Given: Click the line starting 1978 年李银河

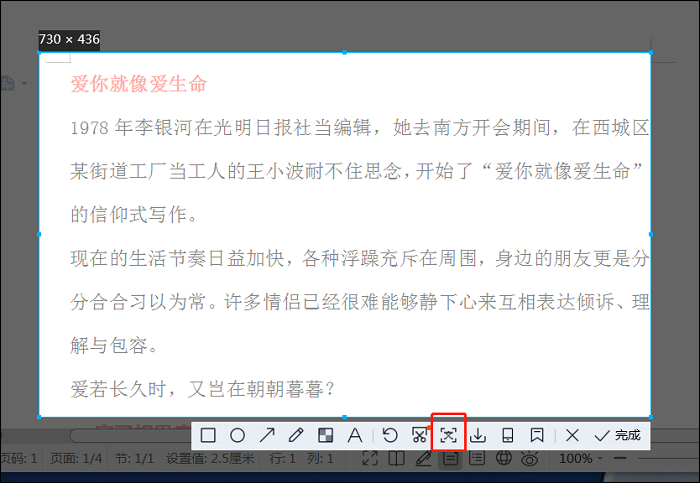Looking at the screenshot, I should tap(359, 128).
